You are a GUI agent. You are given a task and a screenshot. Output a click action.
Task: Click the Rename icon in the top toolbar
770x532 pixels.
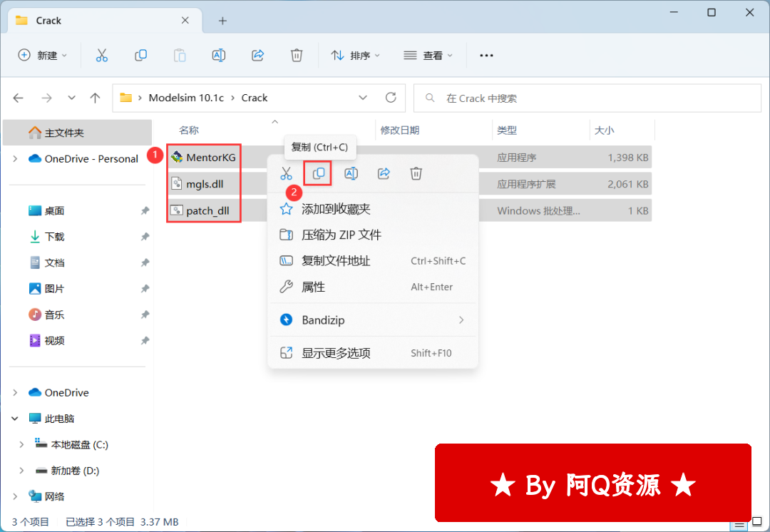[x=219, y=56]
